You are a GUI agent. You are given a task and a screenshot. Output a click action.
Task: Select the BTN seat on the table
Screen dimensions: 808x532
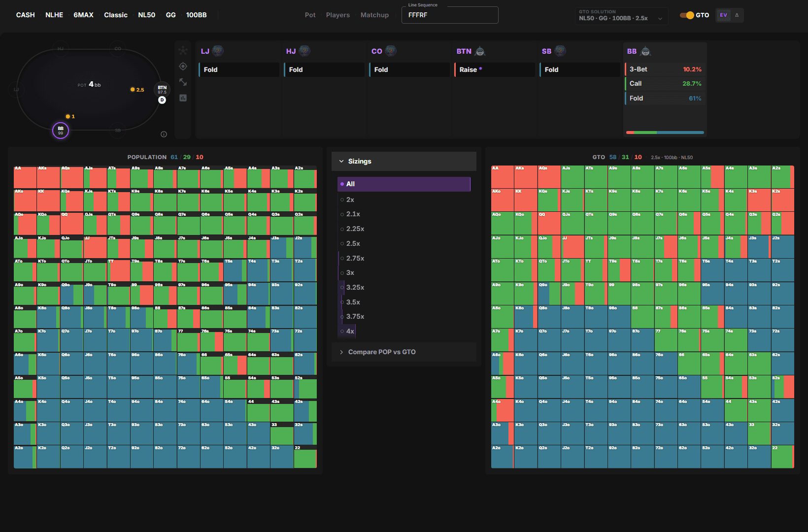click(x=162, y=89)
